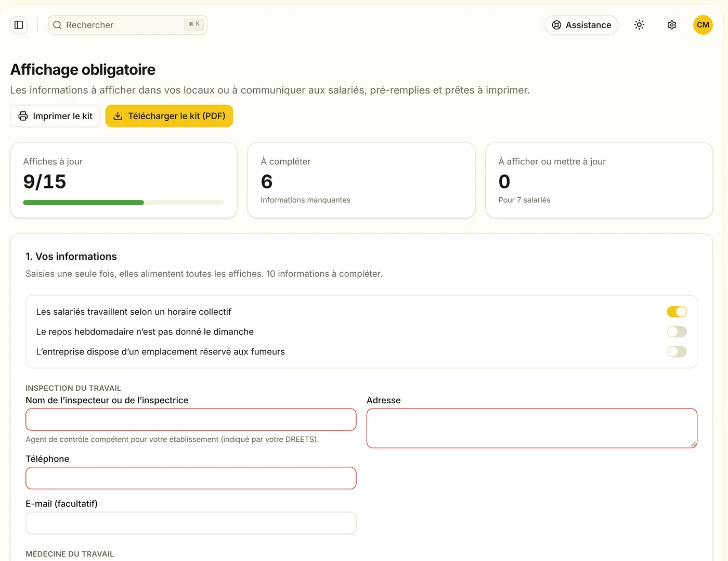Click the '9/15' value
This screenshot has height=561, width=728.
[x=45, y=182]
